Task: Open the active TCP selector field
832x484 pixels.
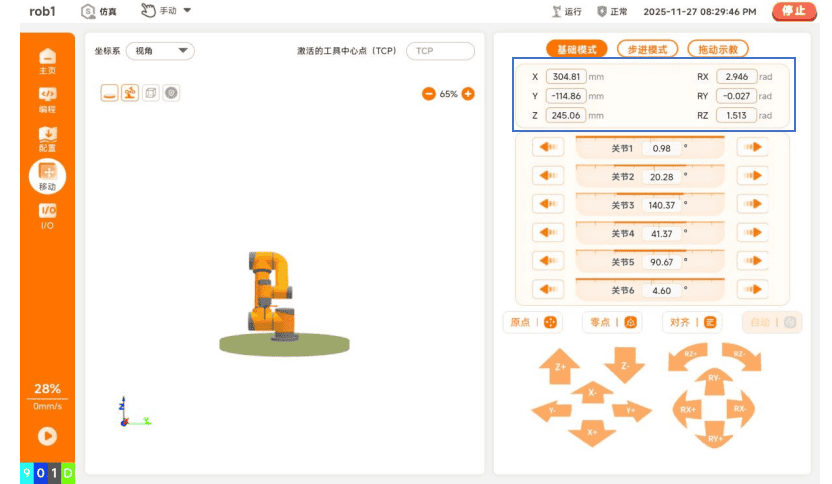Action: pyautogui.click(x=440, y=51)
